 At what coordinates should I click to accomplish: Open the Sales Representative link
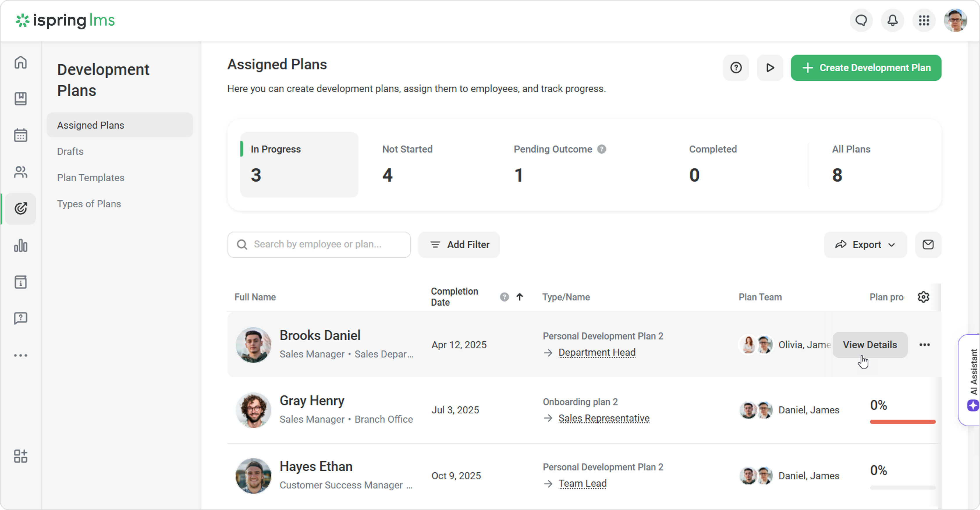coord(604,418)
